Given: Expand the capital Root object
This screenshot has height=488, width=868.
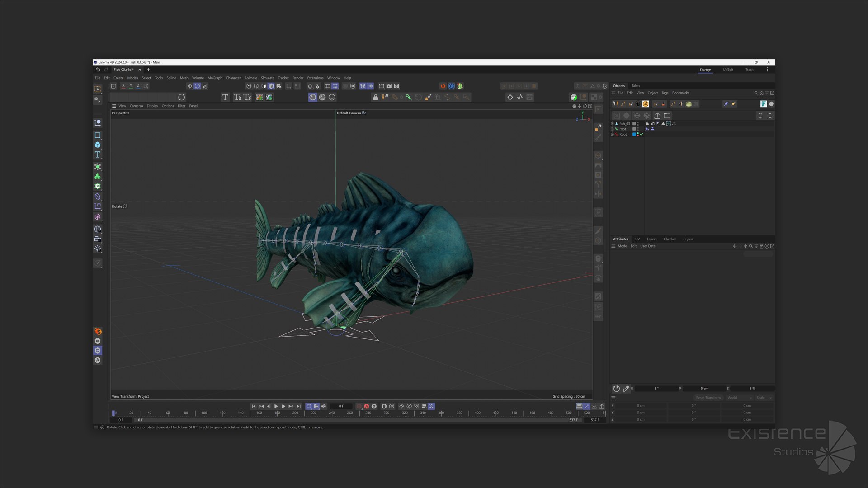Looking at the screenshot, I should 612,134.
